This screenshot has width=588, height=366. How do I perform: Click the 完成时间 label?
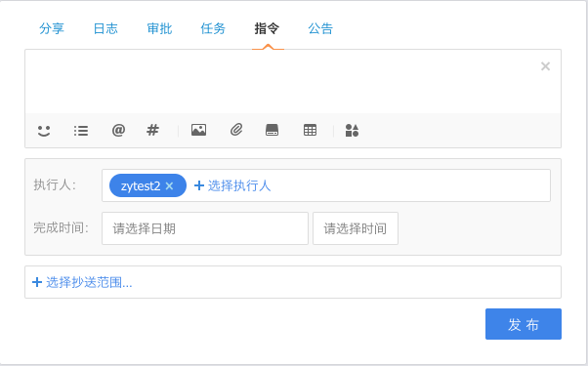tap(62, 227)
